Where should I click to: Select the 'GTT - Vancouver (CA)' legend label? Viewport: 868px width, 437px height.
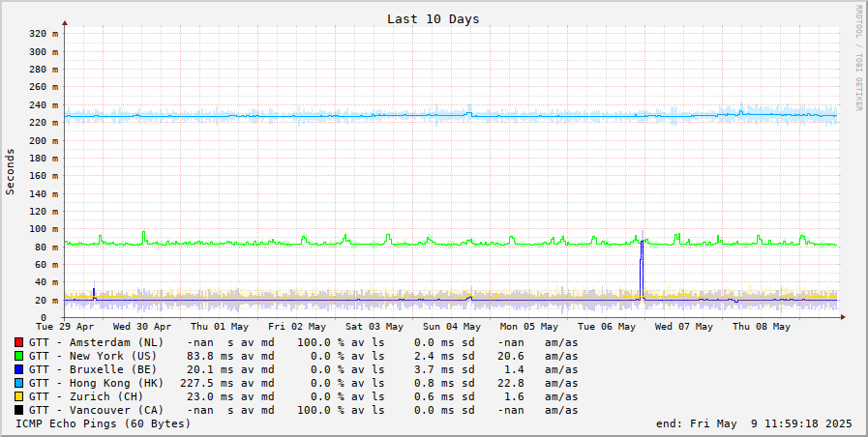(x=97, y=411)
